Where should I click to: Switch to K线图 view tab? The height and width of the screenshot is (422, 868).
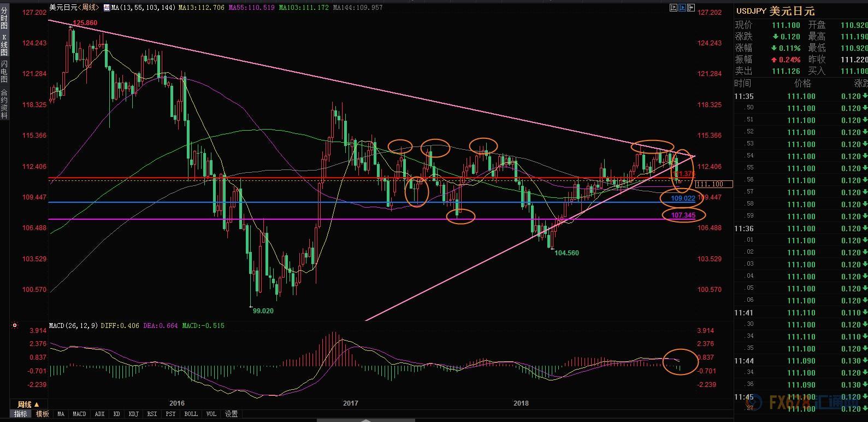(x=4, y=45)
